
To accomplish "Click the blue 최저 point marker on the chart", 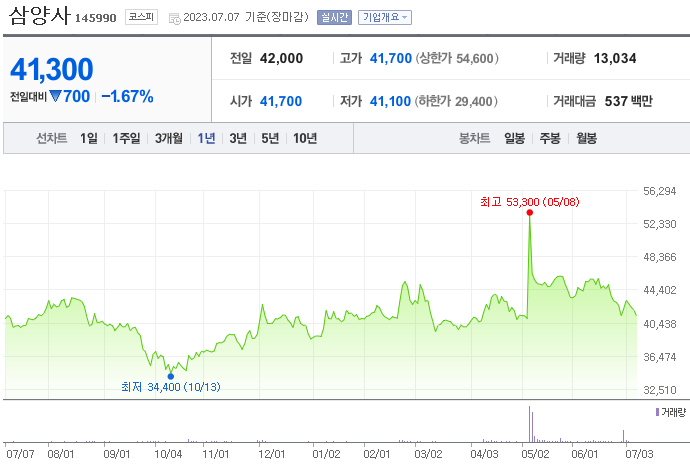I will [x=171, y=376].
